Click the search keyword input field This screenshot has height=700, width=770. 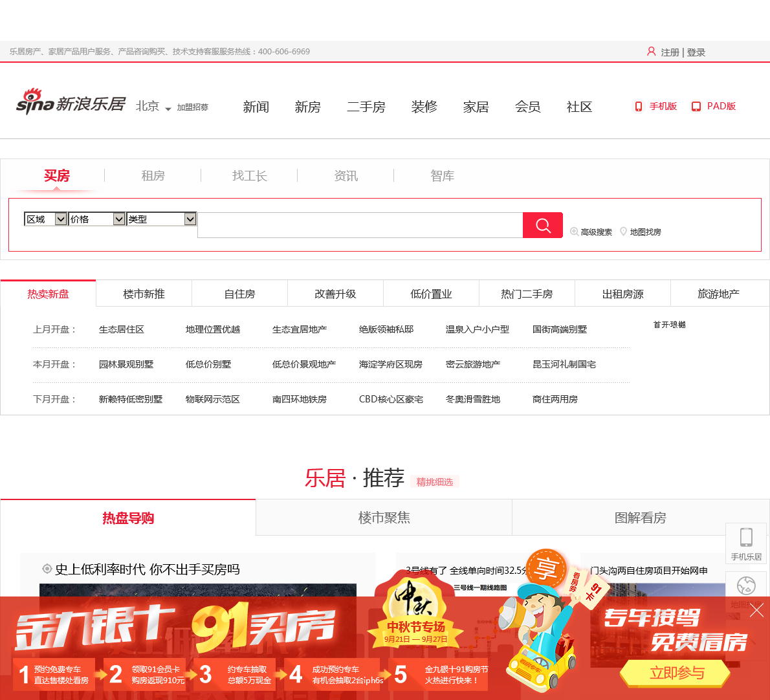click(x=360, y=225)
